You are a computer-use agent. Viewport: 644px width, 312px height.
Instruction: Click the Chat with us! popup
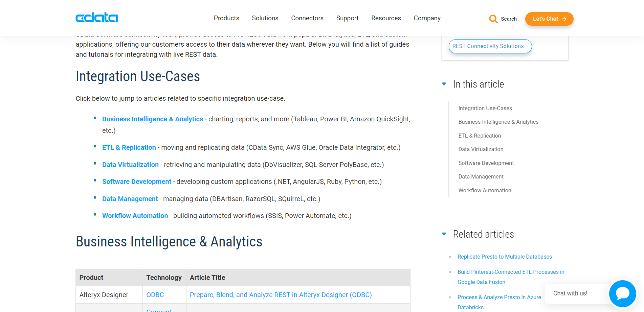point(570,293)
